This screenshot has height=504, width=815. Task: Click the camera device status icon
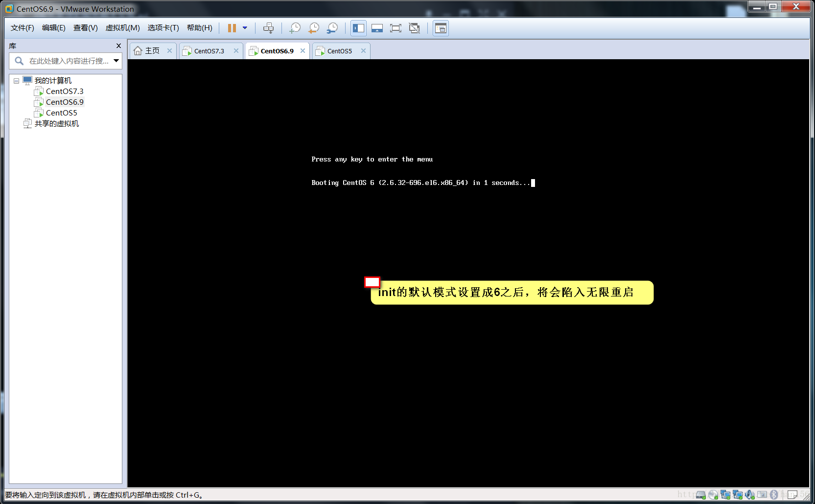tap(762, 495)
